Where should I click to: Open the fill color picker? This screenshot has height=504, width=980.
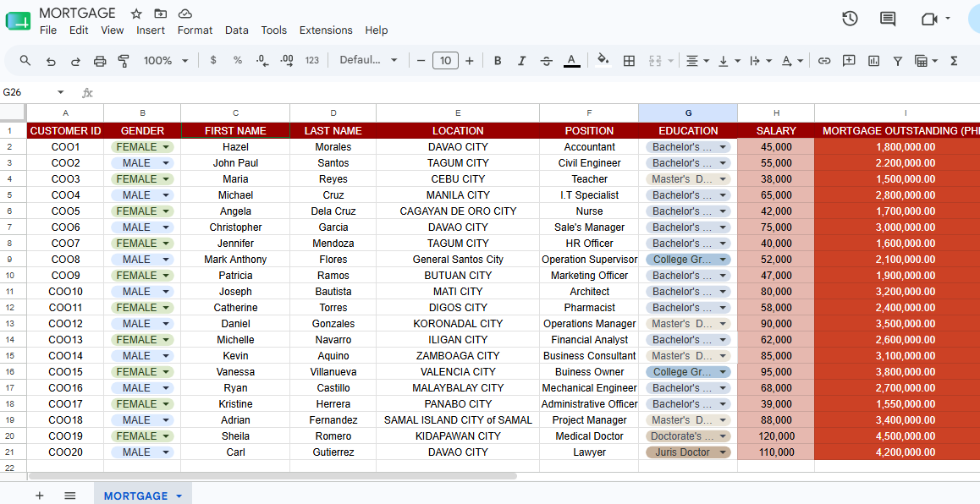603,61
